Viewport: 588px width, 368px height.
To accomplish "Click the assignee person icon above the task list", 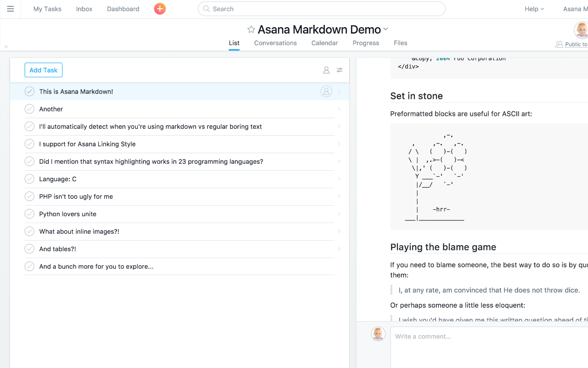I will 326,70.
